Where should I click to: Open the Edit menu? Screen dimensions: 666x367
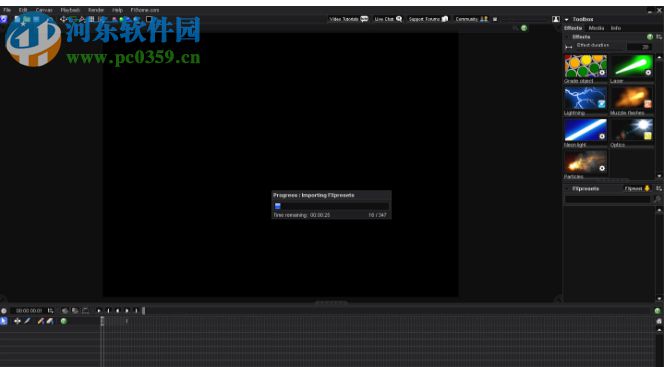(23, 10)
